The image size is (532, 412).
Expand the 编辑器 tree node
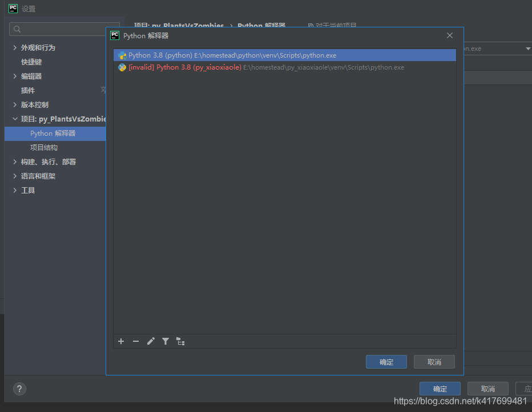click(15, 76)
